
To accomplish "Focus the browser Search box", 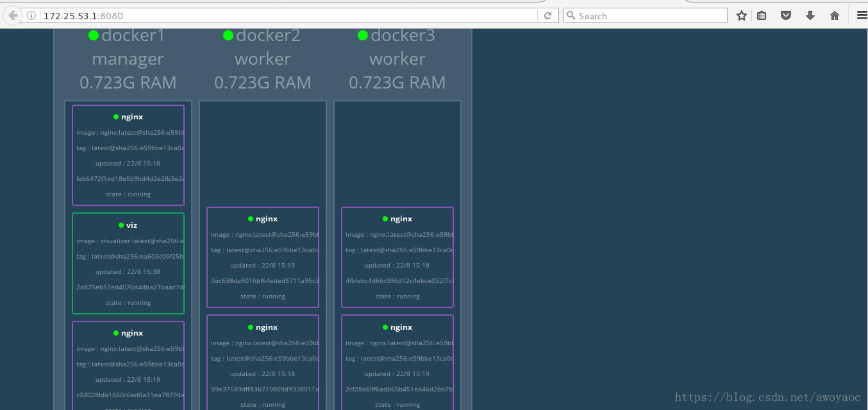I will point(646,16).
